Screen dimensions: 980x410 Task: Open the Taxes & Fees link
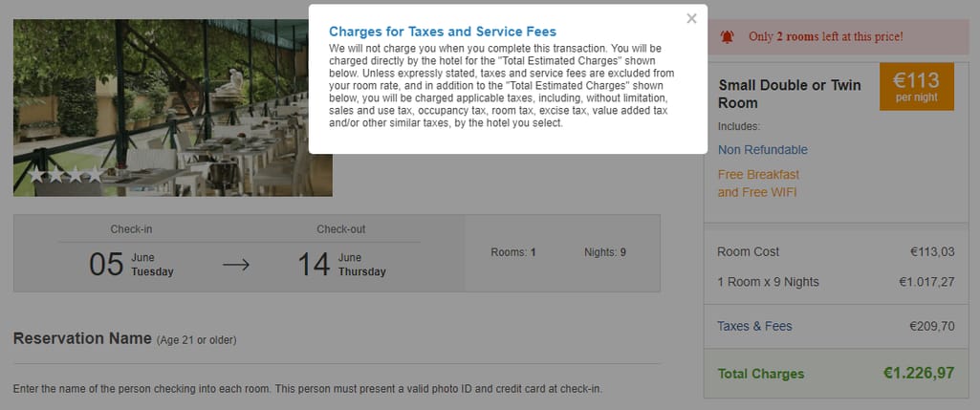[x=754, y=326]
